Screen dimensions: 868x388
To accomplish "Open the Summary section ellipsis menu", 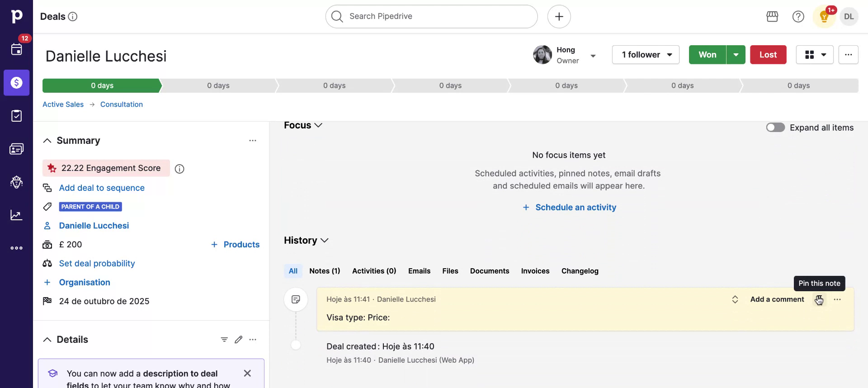I will click(253, 141).
